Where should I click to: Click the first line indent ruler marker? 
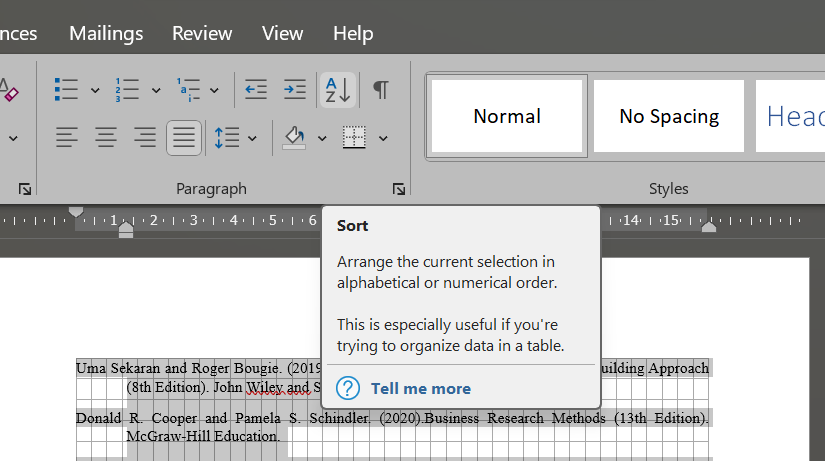76,212
